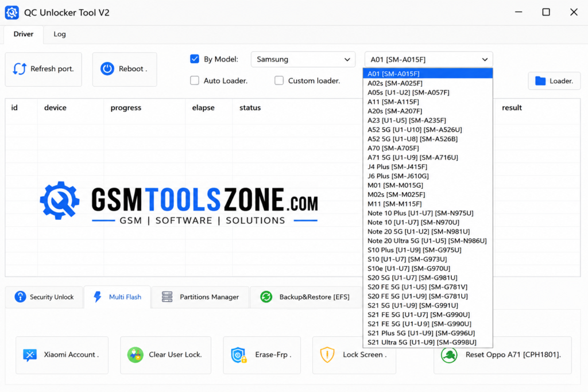
Task: Click the Reboot button label
Action: (x=133, y=69)
